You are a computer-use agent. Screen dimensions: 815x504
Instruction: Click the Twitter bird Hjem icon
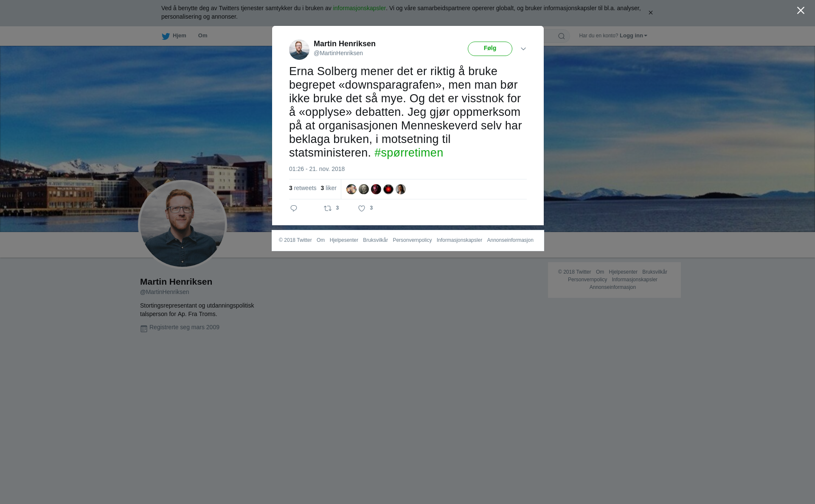[166, 36]
